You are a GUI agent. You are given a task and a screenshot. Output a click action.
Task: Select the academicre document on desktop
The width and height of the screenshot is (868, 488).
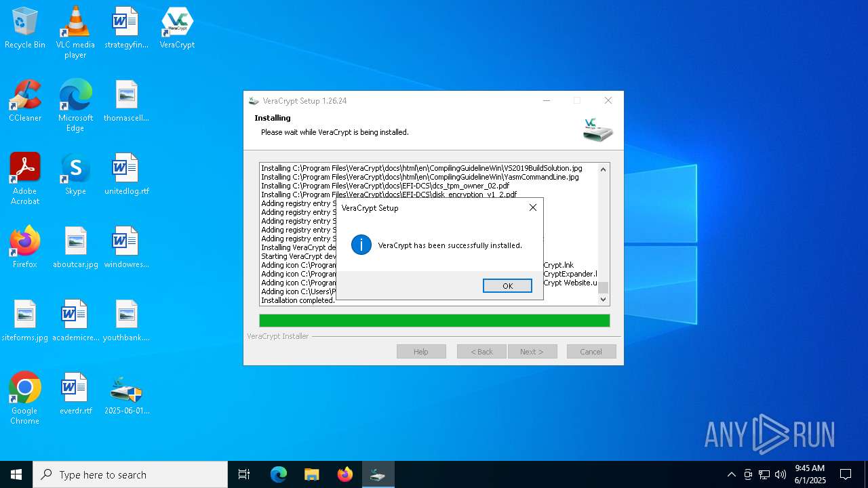pos(75,321)
